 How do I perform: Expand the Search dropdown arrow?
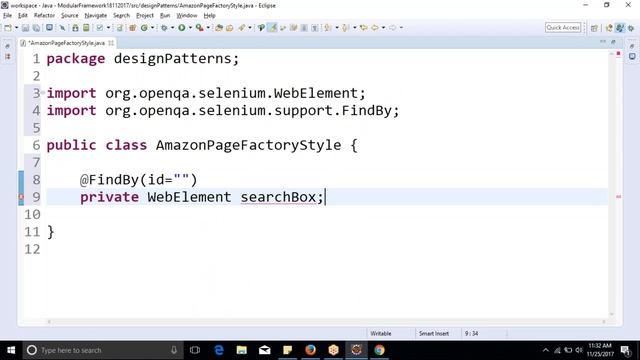point(250,28)
